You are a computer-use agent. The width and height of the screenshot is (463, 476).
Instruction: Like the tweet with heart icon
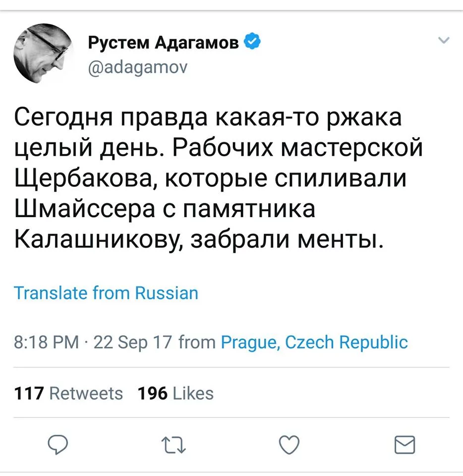289,445
